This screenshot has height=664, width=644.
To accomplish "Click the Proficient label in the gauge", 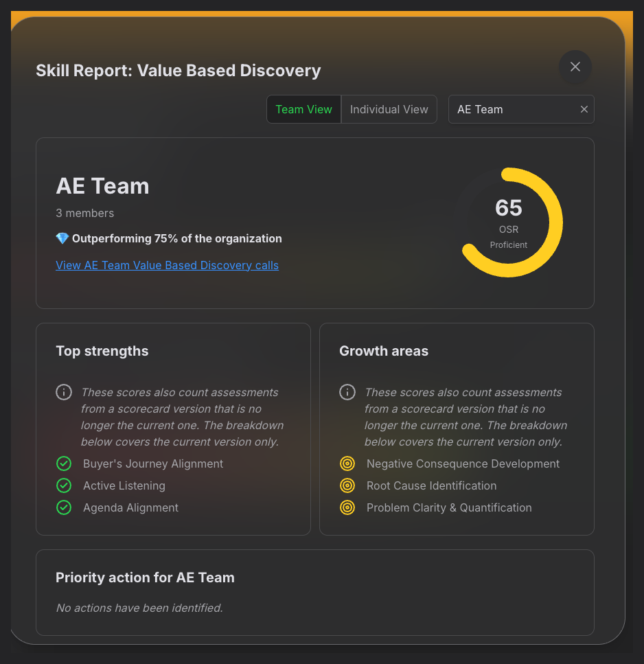I will point(508,244).
